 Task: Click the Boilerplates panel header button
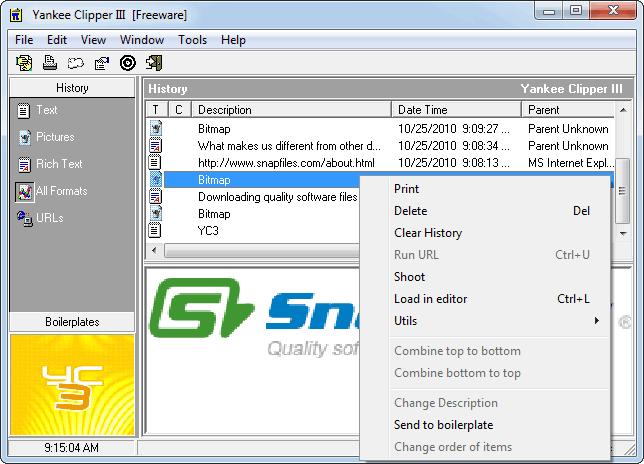click(x=72, y=322)
